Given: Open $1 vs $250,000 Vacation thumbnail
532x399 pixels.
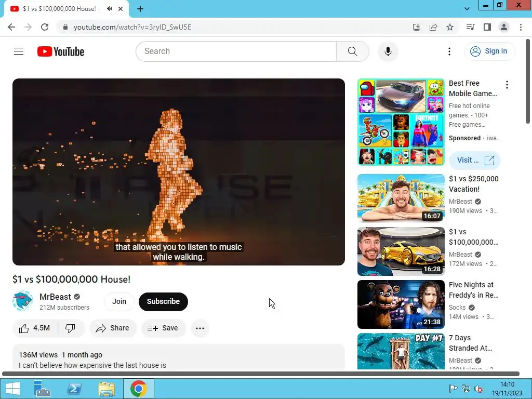Looking at the screenshot, I should pos(401,198).
